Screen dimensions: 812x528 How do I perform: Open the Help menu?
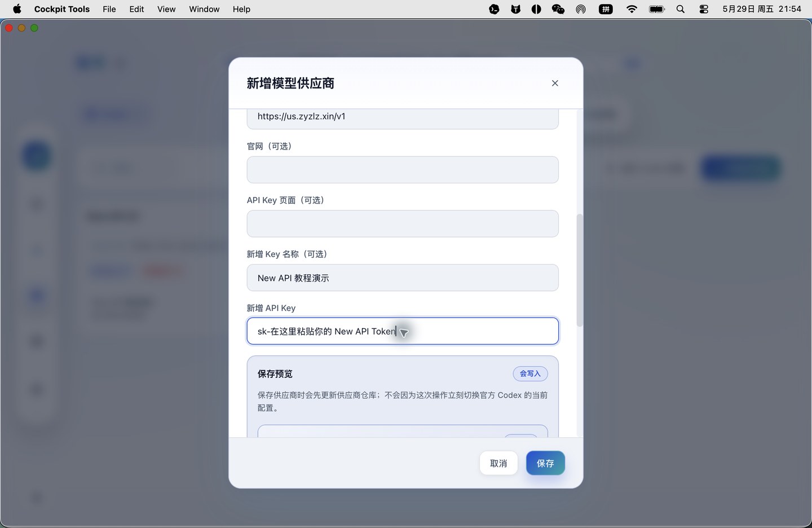pos(241,9)
